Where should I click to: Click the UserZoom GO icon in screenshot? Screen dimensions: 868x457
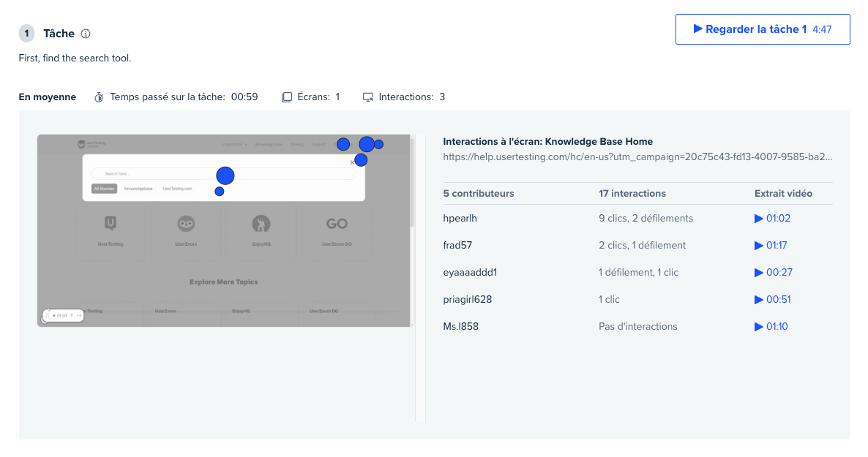tap(337, 224)
